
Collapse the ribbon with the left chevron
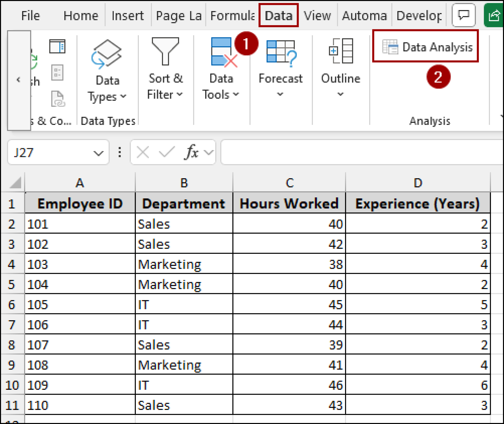coord(19,79)
